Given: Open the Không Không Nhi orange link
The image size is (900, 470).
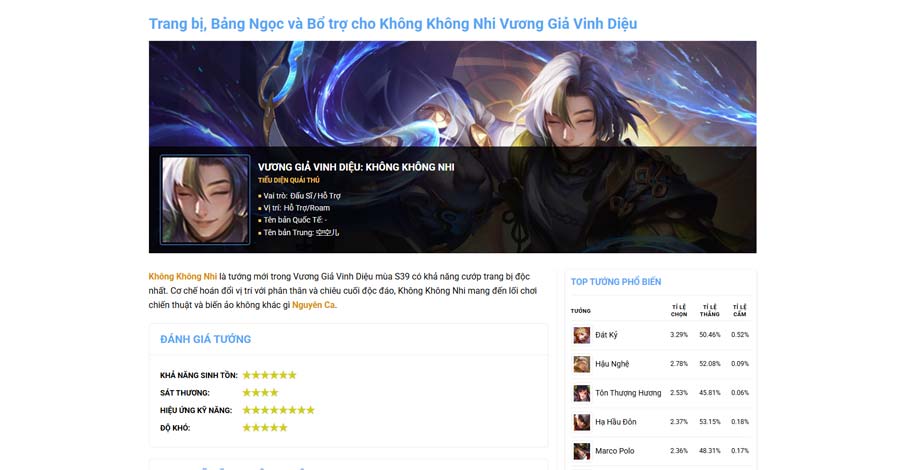Looking at the screenshot, I should (183, 277).
